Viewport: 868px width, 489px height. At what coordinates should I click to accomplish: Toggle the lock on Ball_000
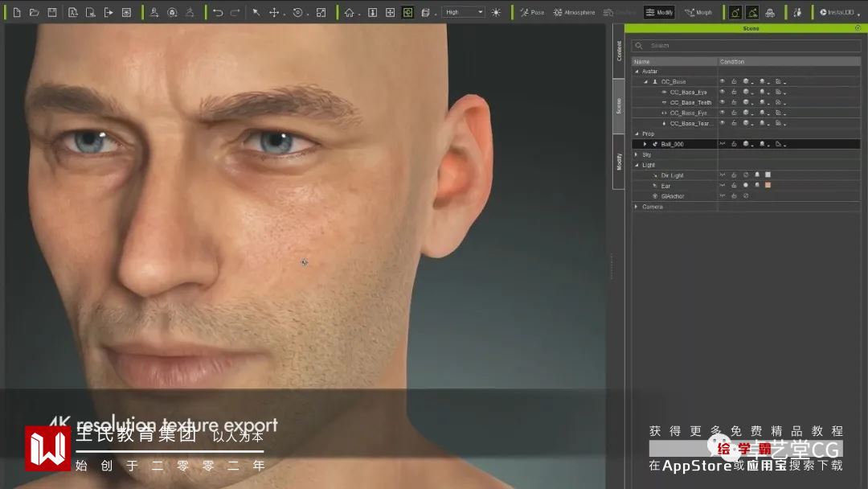pyautogui.click(x=734, y=144)
